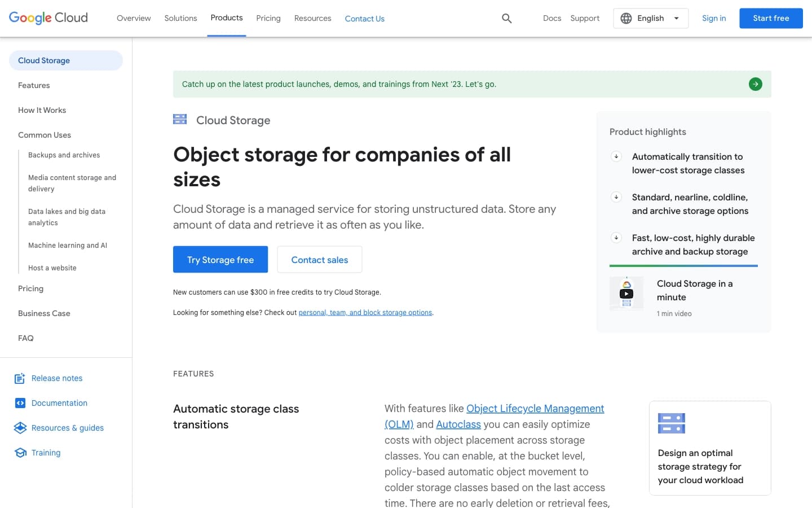Screen dimensions: 812x508
Task: Open the Solutions menu
Action: [180, 18]
